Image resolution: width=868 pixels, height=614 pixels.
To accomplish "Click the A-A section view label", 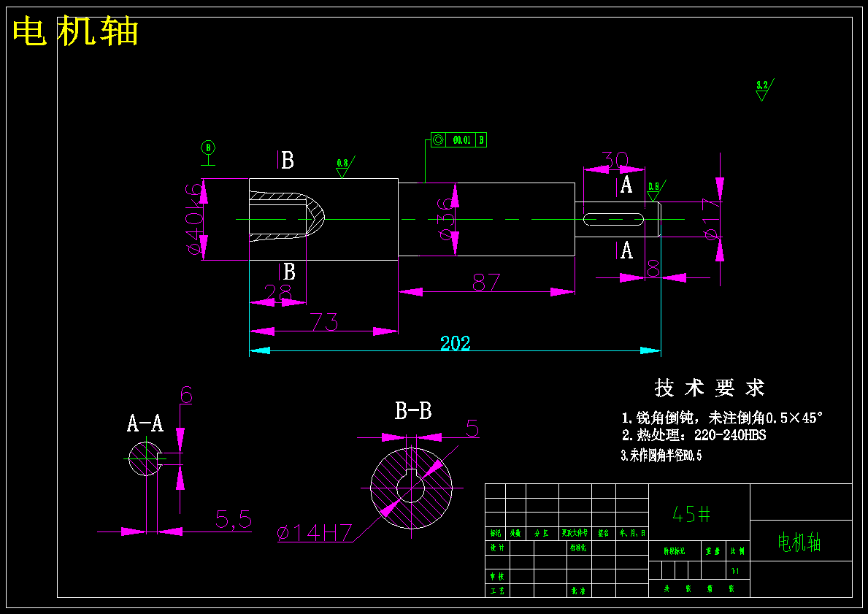I will point(145,423).
